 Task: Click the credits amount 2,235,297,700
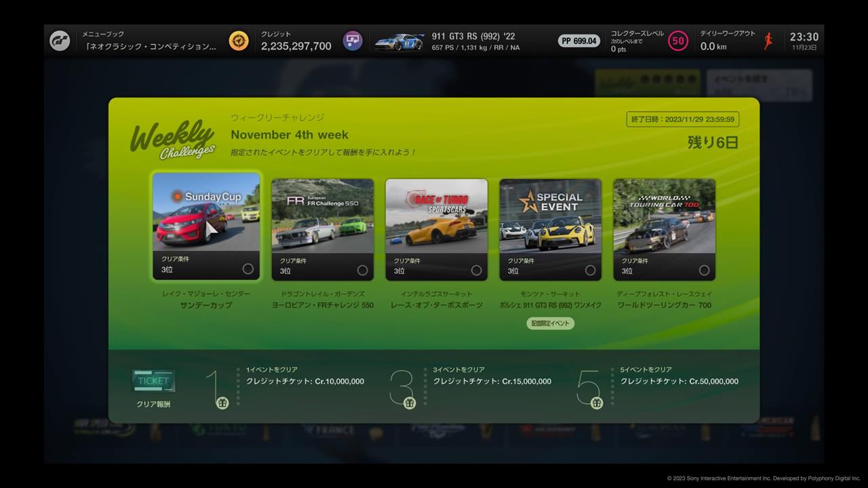(x=296, y=46)
